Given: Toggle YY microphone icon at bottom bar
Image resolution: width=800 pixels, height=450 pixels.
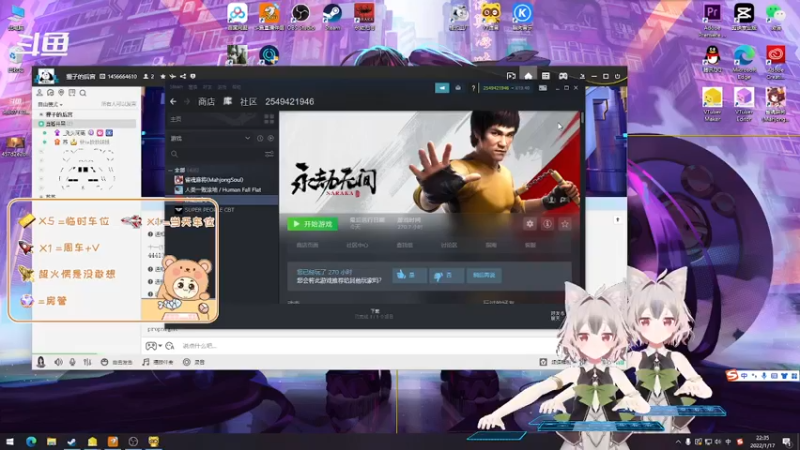Looking at the screenshot, I should (72, 362).
